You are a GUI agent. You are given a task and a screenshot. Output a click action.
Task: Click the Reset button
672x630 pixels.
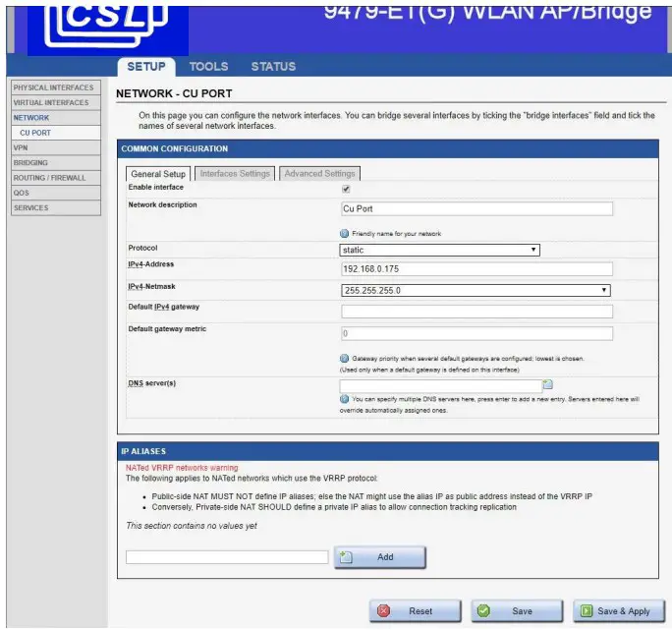pos(416,610)
